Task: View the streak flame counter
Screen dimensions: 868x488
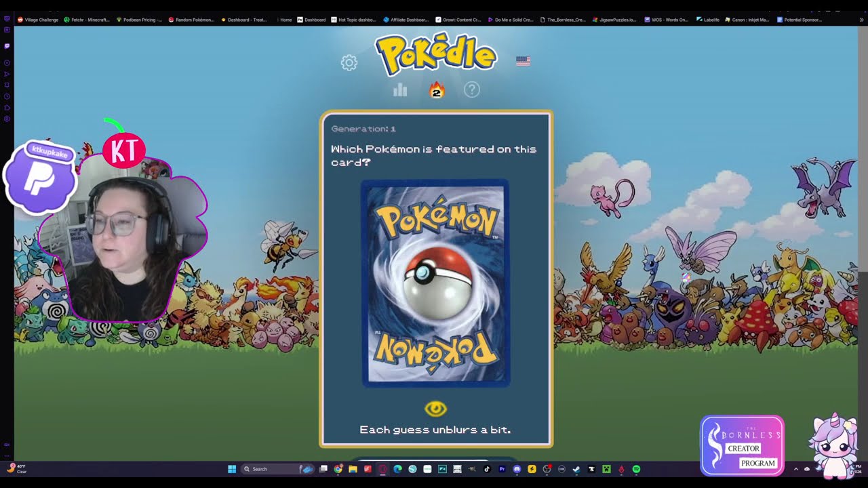Action: 437,89
